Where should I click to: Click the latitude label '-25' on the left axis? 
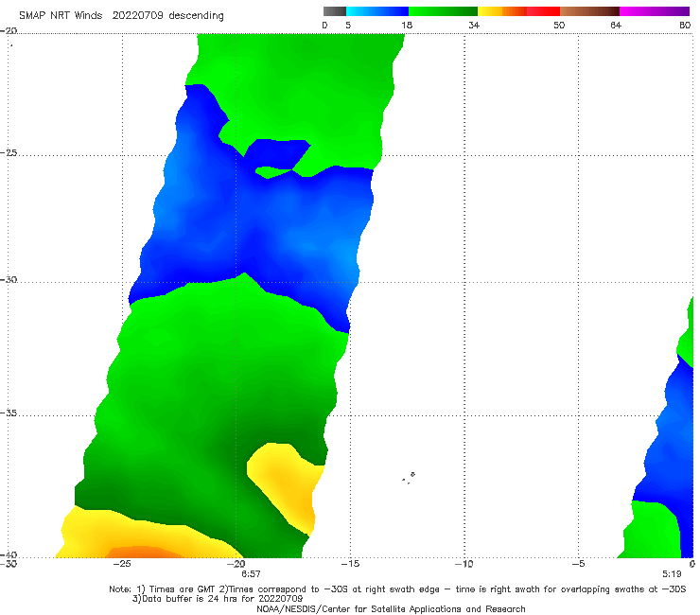(x=9, y=152)
